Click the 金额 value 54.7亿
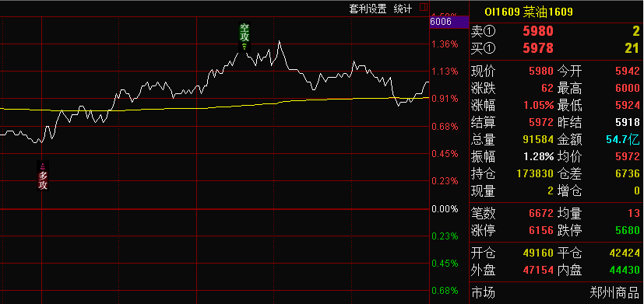Image resolution: width=644 pixels, height=304 pixels. click(623, 139)
